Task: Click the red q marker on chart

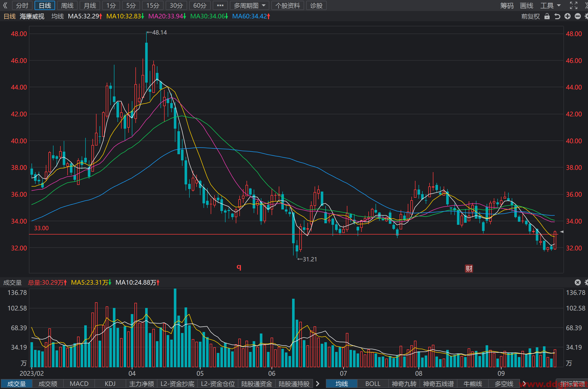Action: pyautogui.click(x=239, y=267)
